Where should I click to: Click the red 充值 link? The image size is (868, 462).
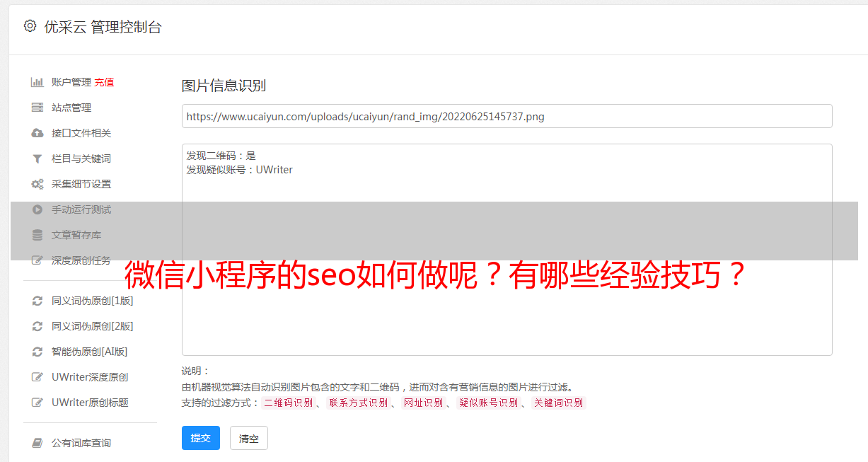104,82
